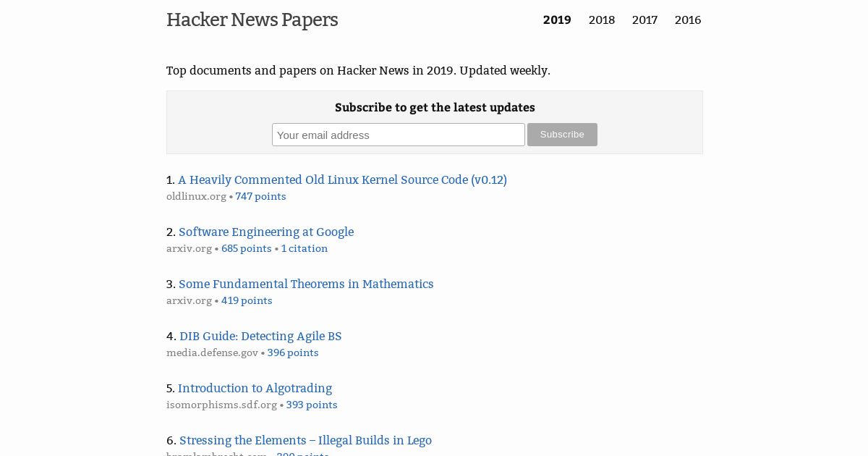868x456 pixels.
Task: Switch to the 2017 year tab
Action: point(644,20)
